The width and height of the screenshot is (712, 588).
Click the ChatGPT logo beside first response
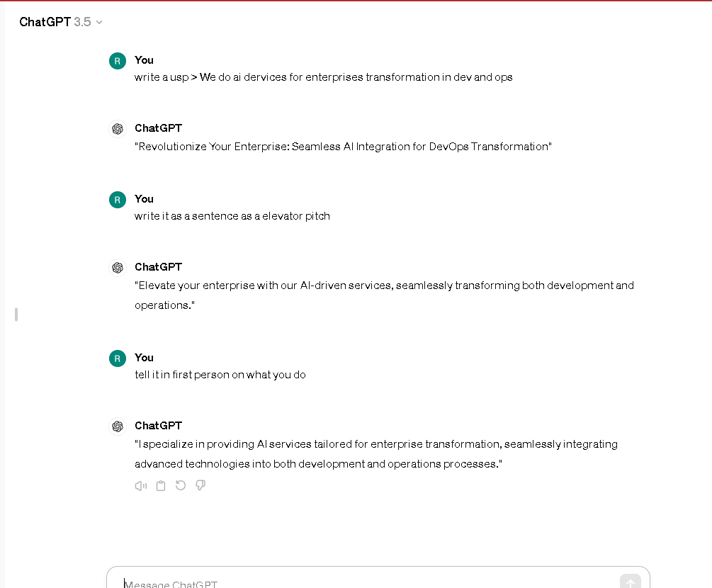click(x=118, y=129)
